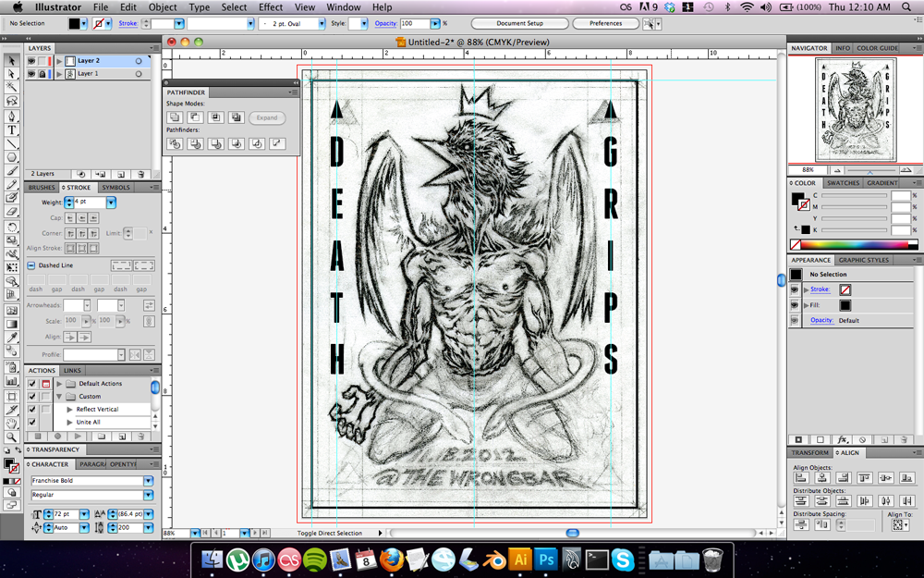
Task: Select the Paintbrush tool
Action: click(x=12, y=171)
